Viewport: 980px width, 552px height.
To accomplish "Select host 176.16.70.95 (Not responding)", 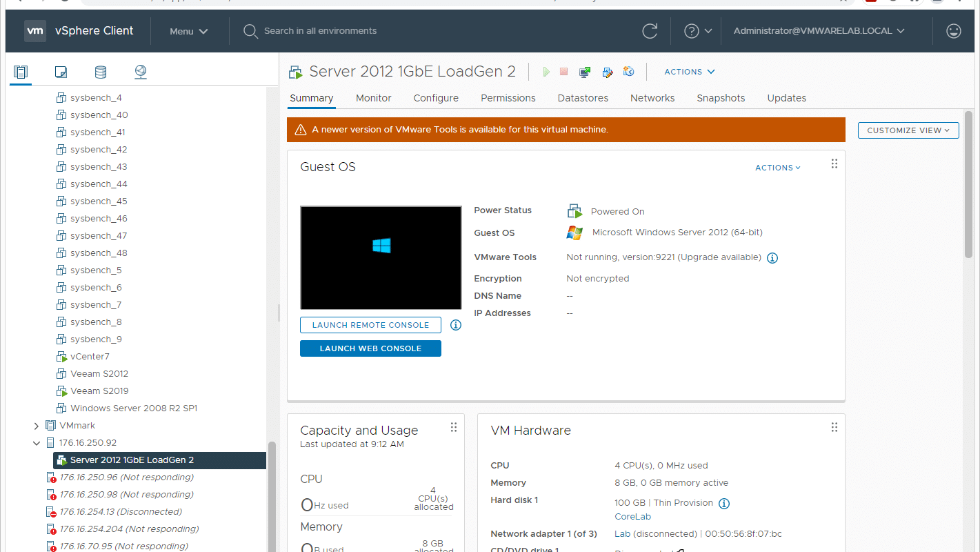I will click(x=123, y=546).
